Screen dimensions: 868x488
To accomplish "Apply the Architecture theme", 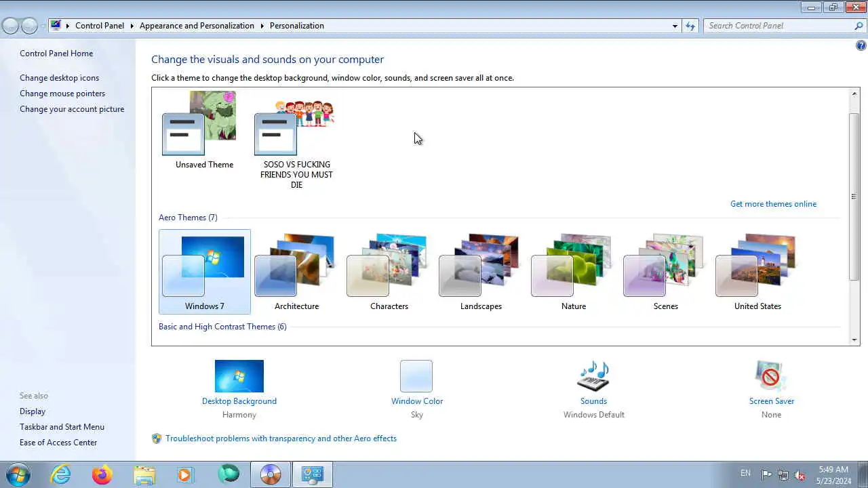I will 296,272.
